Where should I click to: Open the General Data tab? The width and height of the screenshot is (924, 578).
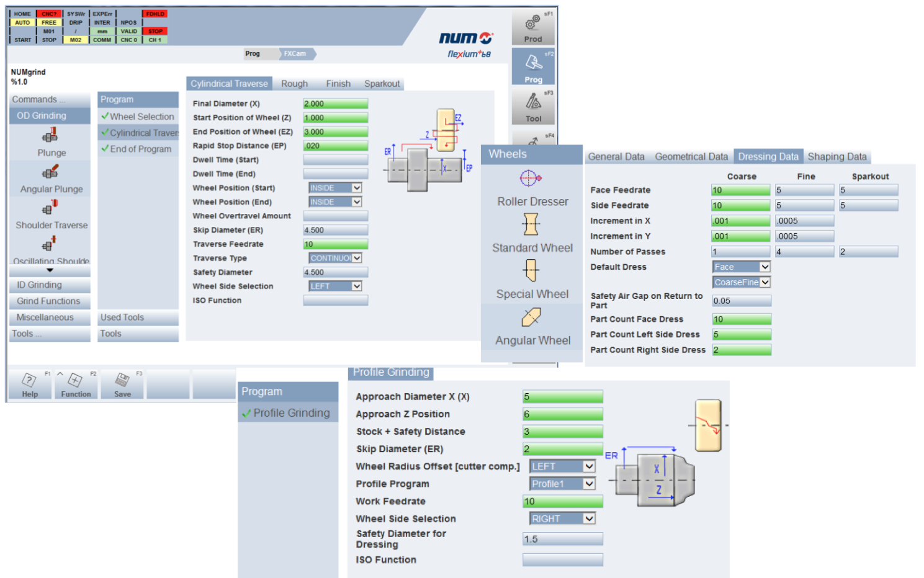[616, 157]
